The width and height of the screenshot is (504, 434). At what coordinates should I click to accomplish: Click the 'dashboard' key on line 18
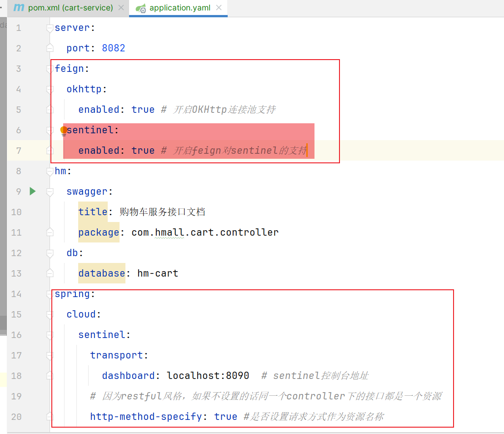(x=128, y=376)
